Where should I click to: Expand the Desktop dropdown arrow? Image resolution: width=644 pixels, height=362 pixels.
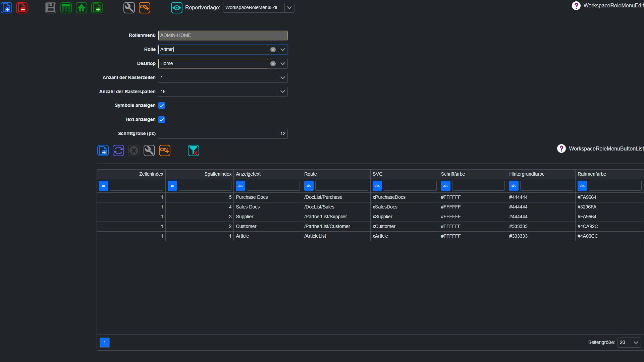point(283,64)
